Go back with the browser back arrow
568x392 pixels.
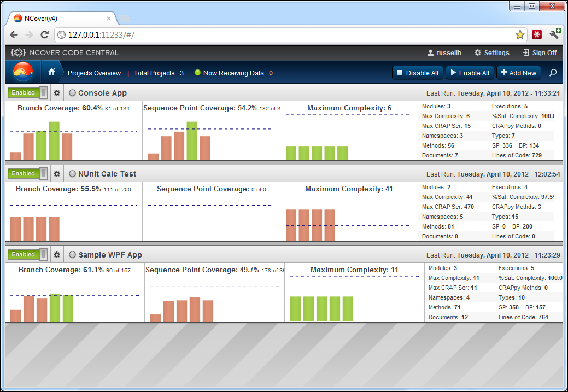[14, 35]
